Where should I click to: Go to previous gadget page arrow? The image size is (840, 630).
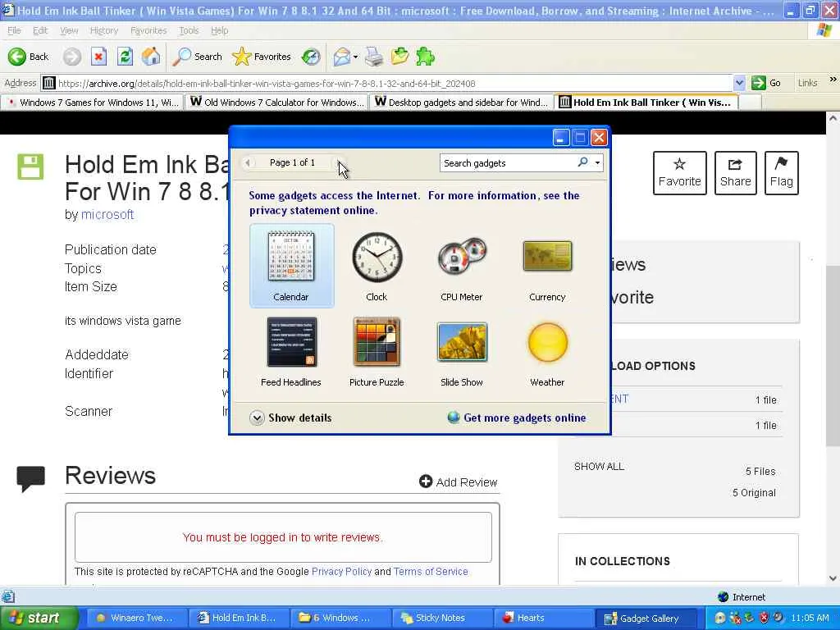[x=248, y=162]
